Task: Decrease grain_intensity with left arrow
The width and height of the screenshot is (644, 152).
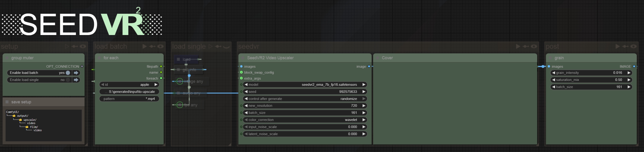Action: click(554, 73)
